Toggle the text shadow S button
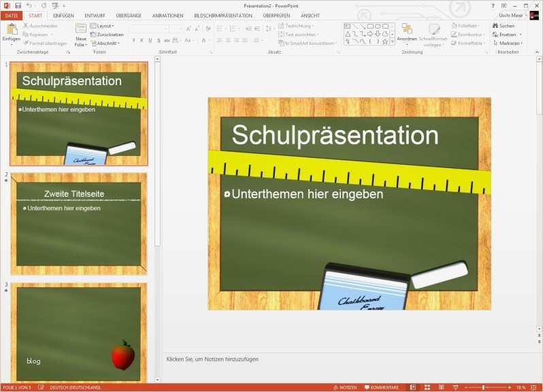The width and height of the screenshot is (543, 392). (159, 41)
